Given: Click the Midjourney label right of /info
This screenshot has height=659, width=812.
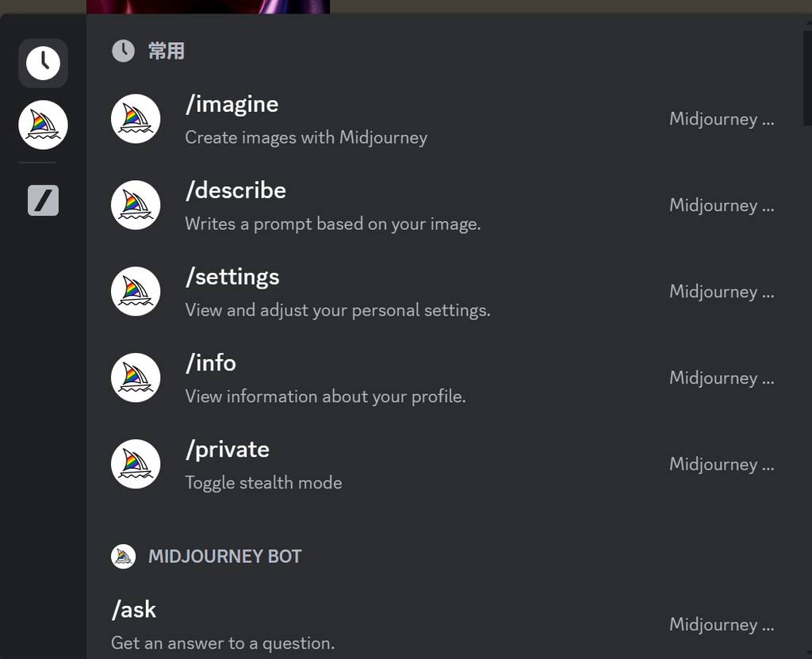Looking at the screenshot, I should tap(721, 378).
